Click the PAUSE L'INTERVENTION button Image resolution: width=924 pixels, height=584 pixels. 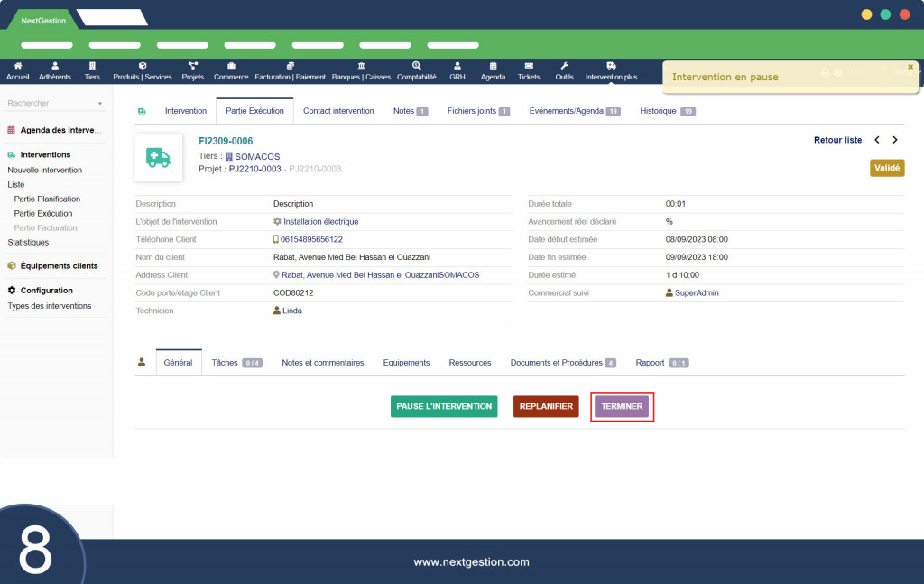point(444,406)
